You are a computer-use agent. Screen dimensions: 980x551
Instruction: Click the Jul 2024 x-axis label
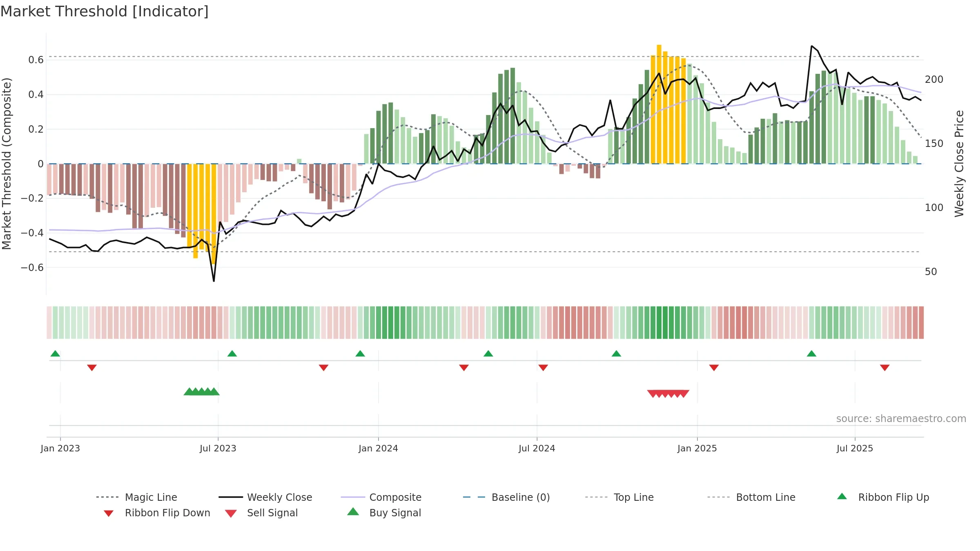537,448
